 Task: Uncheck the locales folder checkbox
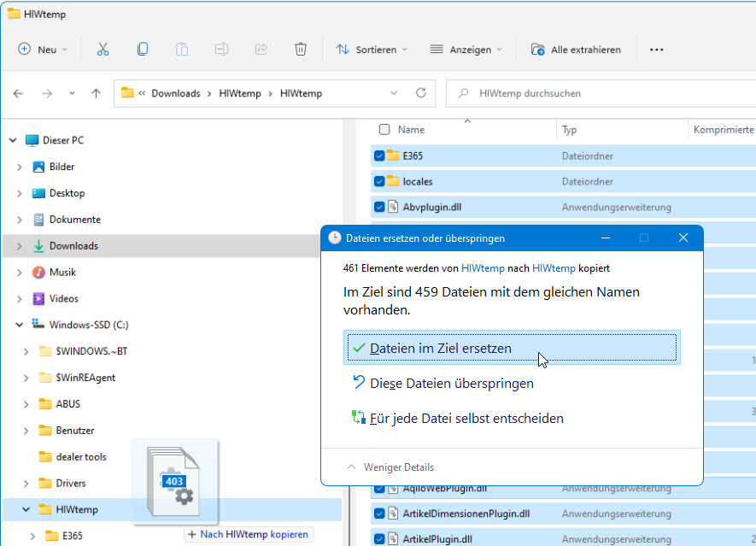[379, 181]
